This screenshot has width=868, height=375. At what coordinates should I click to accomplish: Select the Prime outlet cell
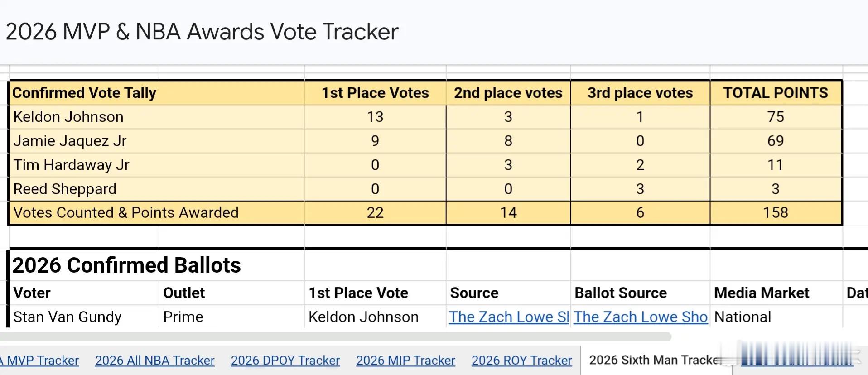pos(183,317)
